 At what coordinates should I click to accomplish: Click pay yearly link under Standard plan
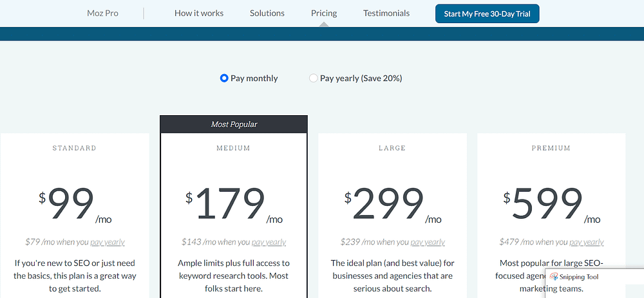[107, 242]
